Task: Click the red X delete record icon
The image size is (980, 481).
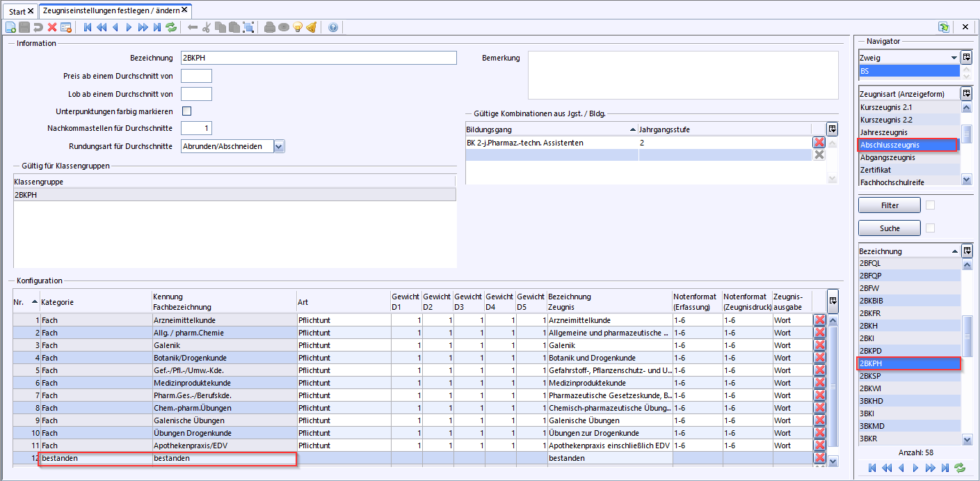Action: [x=52, y=27]
